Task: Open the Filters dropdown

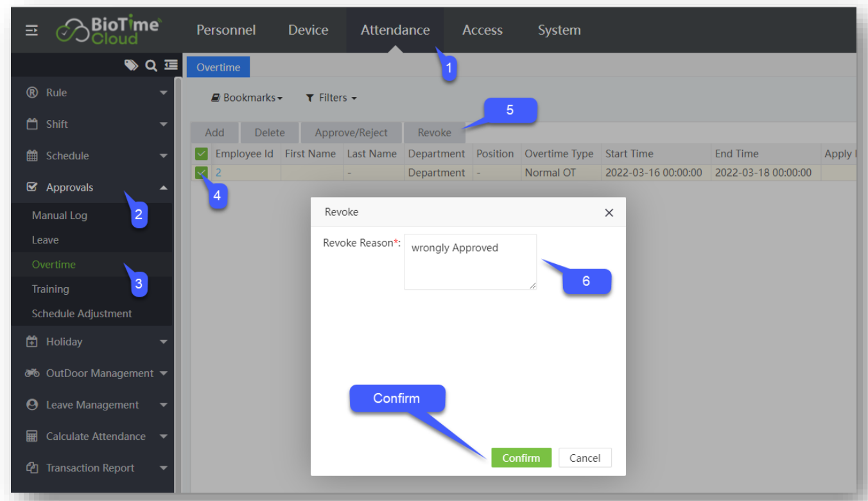Action: click(x=331, y=98)
